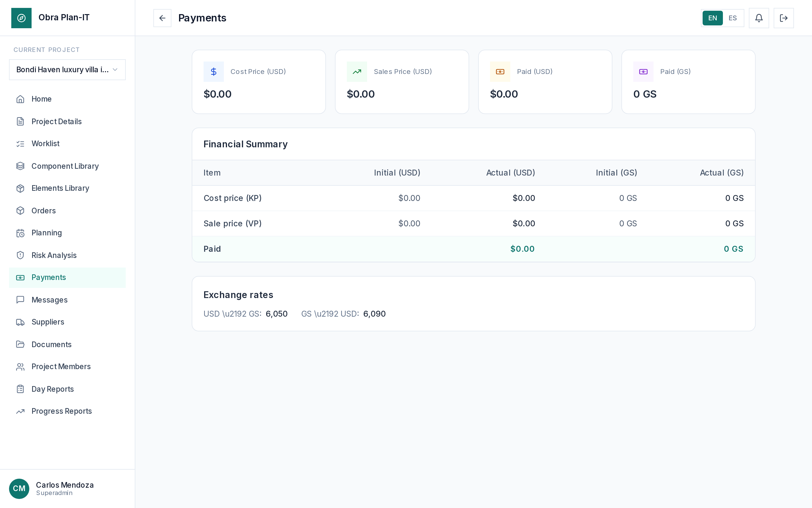
Task: Click the Elements Library box icon
Action: tap(21, 188)
